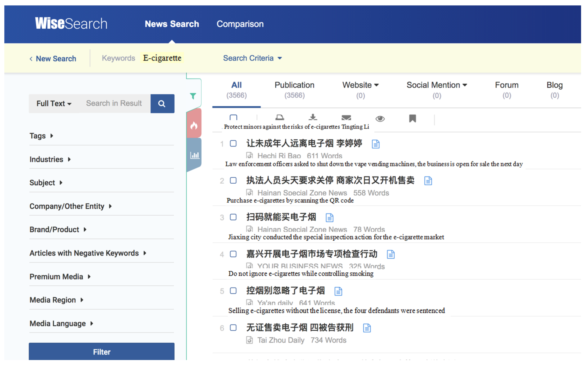Viewport: 588px width, 365px height.
Task: Check the box for result number 6
Action: click(x=233, y=328)
